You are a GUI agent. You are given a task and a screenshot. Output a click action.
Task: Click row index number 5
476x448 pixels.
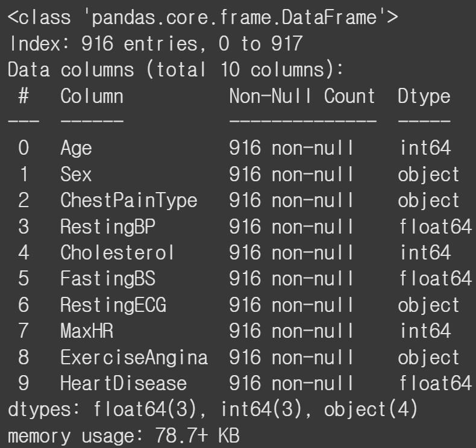[x=23, y=278]
